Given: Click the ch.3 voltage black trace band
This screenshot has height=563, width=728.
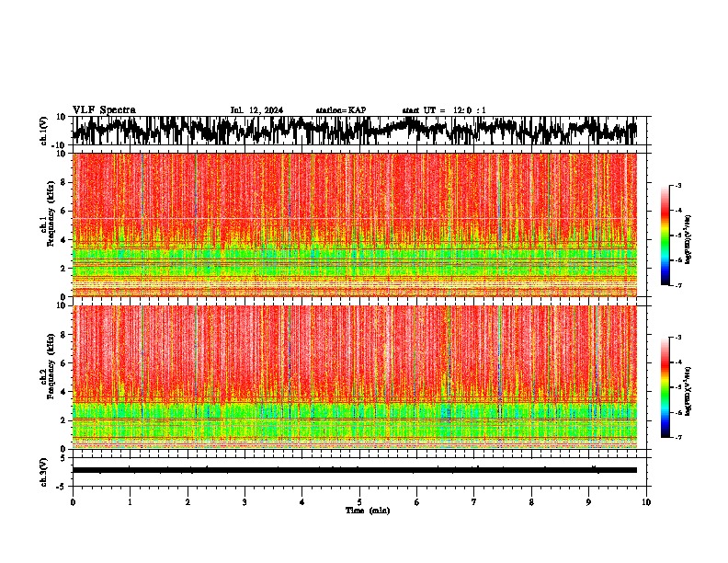Looking at the screenshot, I should [355, 470].
